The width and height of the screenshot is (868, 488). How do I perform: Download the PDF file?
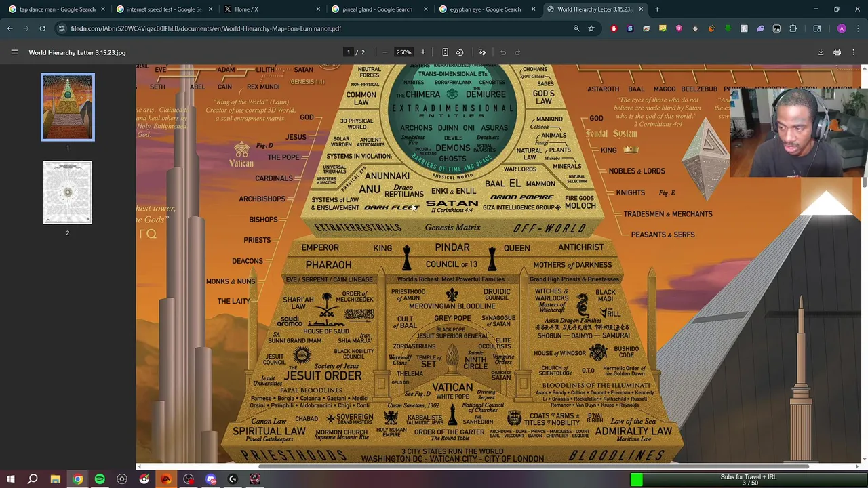pyautogui.click(x=821, y=52)
